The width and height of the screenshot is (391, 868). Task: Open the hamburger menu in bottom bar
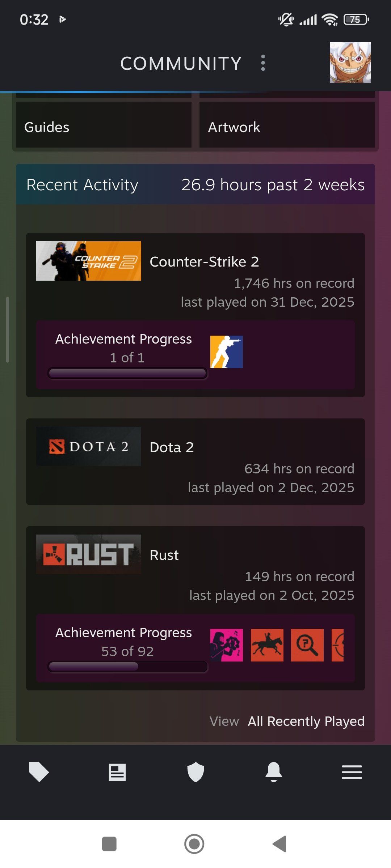click(x=352, y=772)
